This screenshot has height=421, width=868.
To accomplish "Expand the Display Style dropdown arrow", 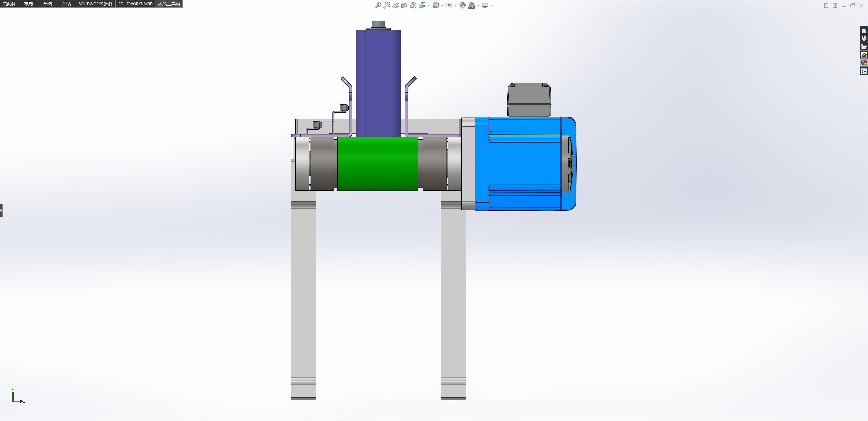I will (442, 6).
